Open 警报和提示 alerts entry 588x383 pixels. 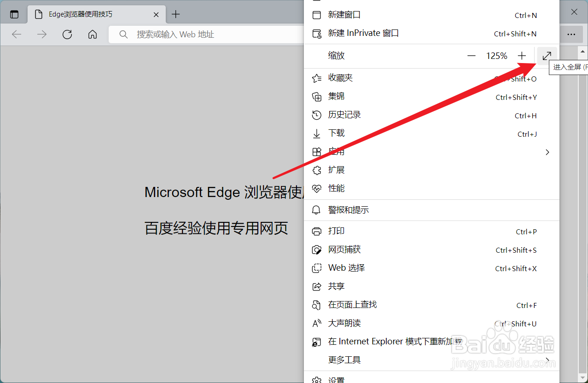point(432,210)
